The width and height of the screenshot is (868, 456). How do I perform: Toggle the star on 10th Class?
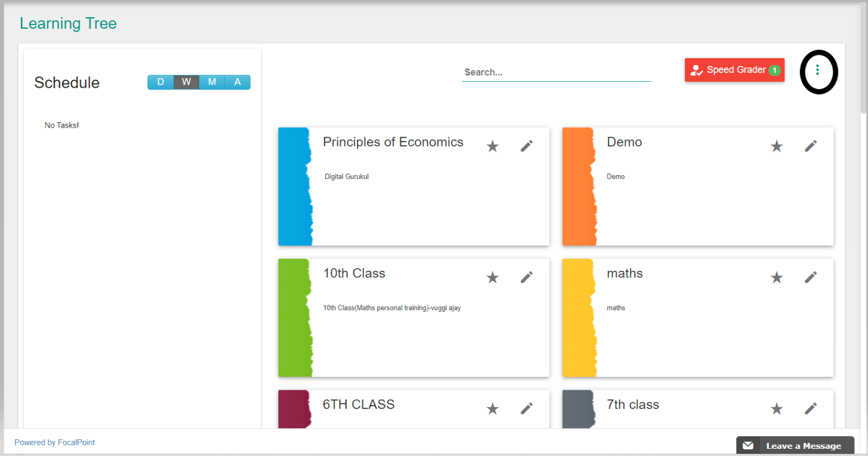click(492, 277)
